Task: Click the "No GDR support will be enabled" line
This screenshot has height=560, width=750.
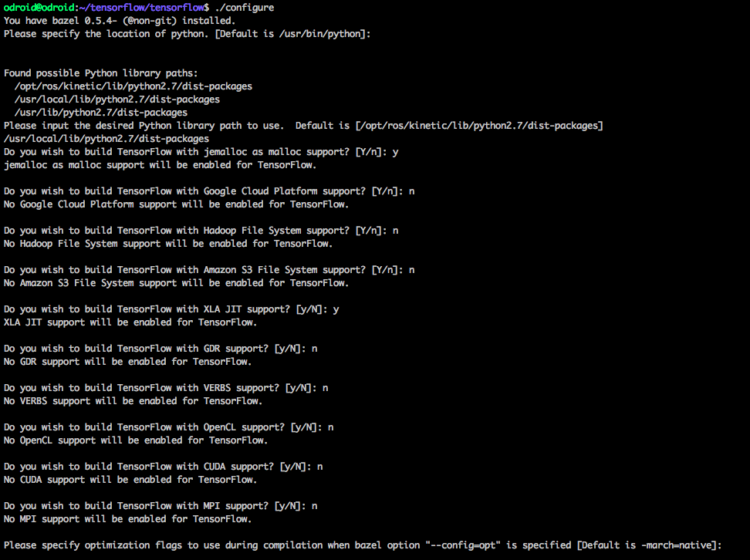Action: tap(127, 362)
